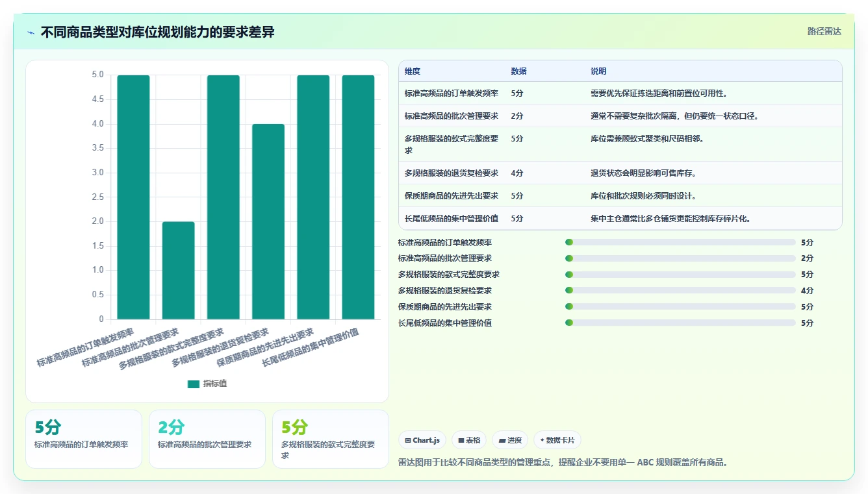The width and height of the screenshot is (868, 494).
Task: Click the 维度 table column header
Action: coord(413,71)
